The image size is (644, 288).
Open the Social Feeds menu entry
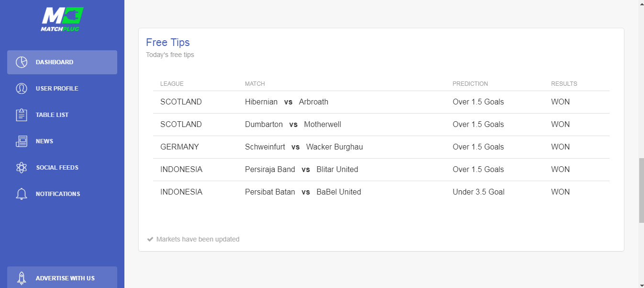point(62,168)
